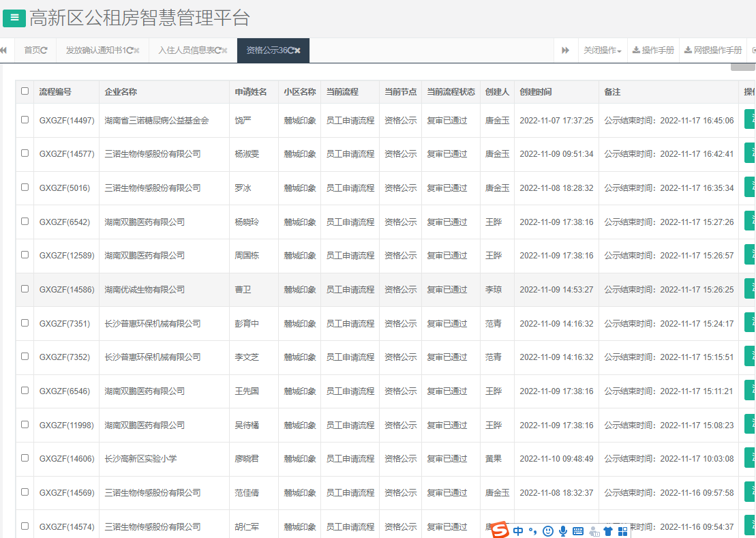The height and width of the screenshot is (538, 756).
Task: Check the row for GXGZF(14497)
Action: coord(25,120)
